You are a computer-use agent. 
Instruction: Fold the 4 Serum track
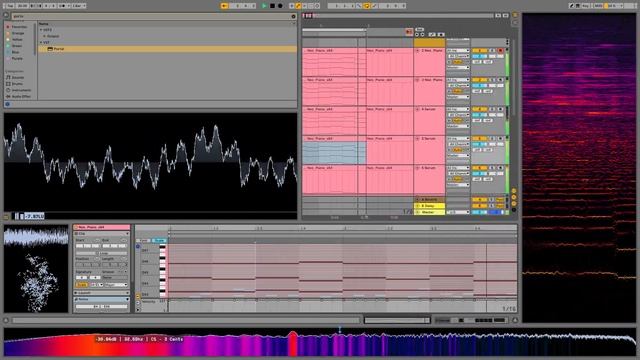click(418, 109)
